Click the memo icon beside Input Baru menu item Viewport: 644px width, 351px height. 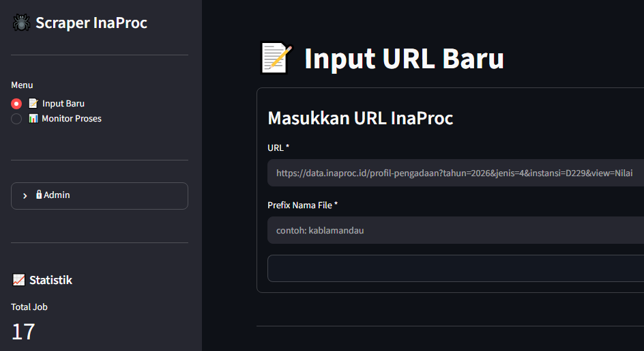(x=33, y=103)
